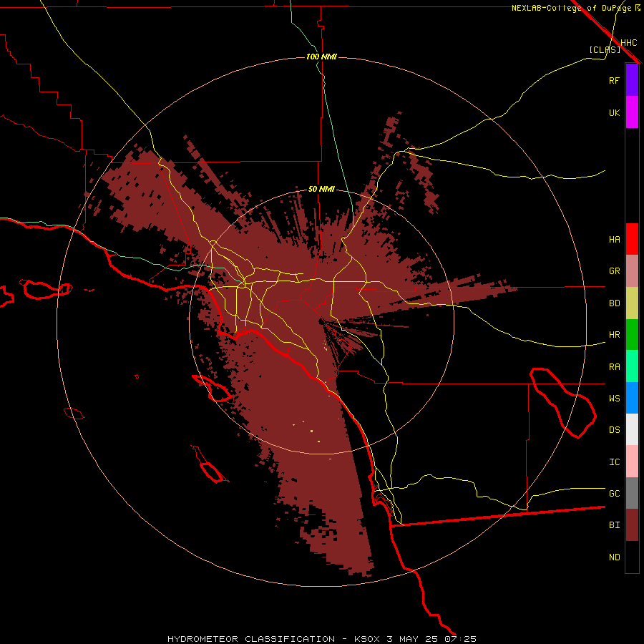Click the KSOX station identifier

tap(368, 639)
